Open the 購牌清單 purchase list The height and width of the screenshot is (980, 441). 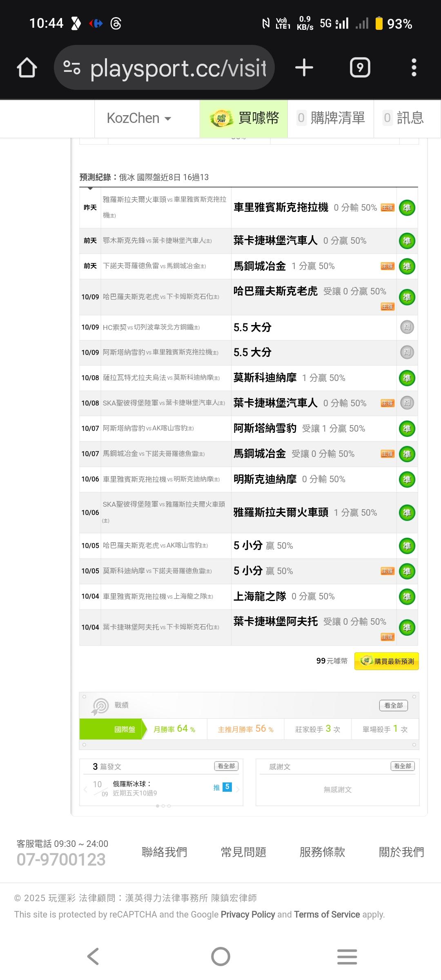click(331, 118)
